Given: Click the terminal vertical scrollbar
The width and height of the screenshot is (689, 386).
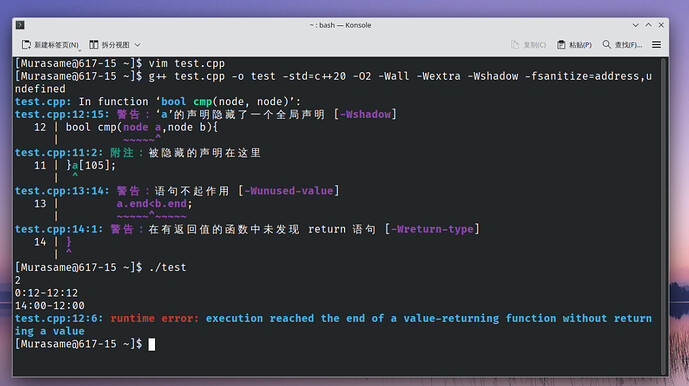Looking at the screenshot, I should tap(664, 216).
